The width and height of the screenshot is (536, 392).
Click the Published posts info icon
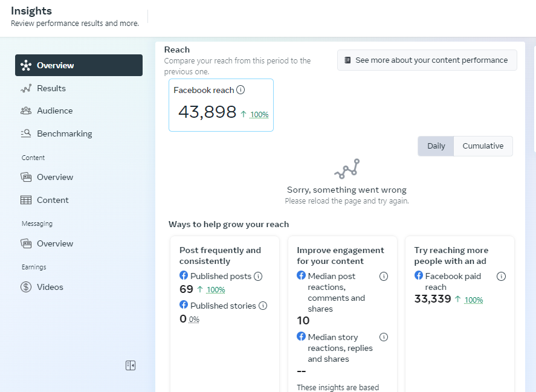[x=258, y=276]
